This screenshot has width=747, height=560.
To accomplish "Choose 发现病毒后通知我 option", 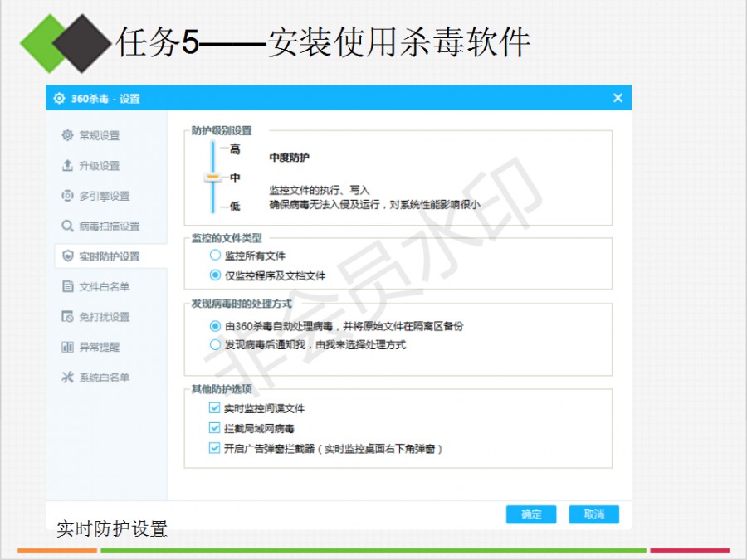I will [x=216, y=344].
